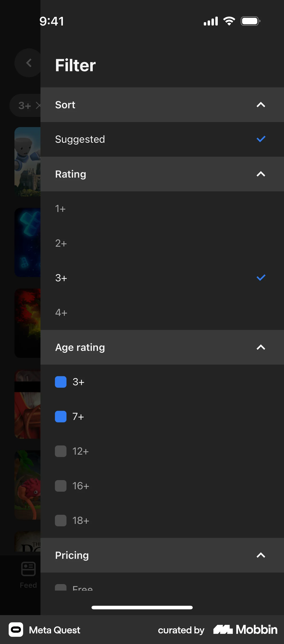Click the back arrow icon
The height and width of the screenshot is (644, 284).
point(28,63)
